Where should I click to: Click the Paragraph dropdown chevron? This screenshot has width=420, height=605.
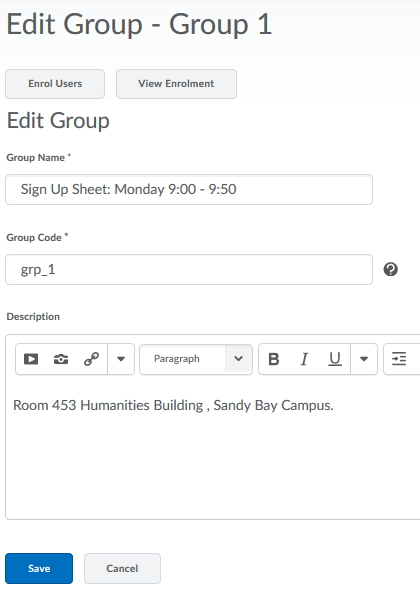[238, 359]
